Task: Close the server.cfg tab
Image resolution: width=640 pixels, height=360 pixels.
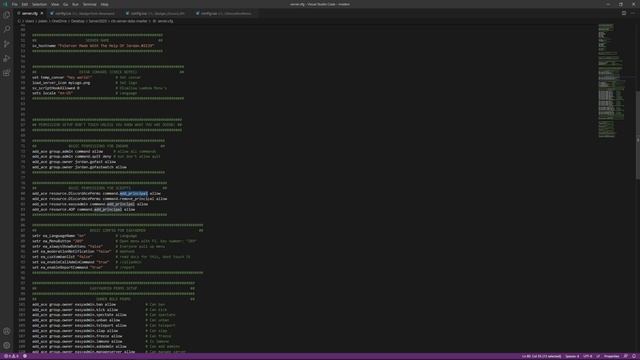Action: [x=42, y=13]
